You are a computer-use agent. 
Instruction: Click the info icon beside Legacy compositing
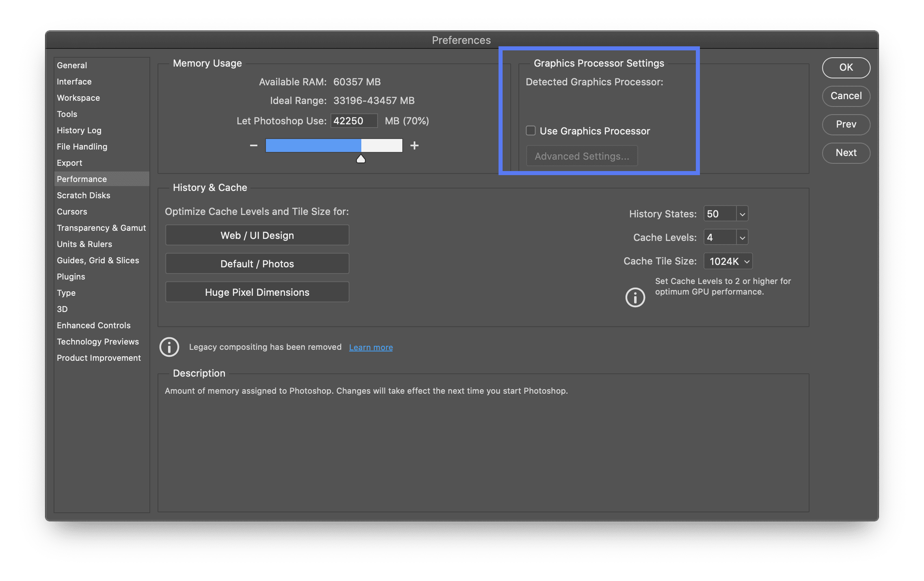pyautogui.click(x=169, y=347)
